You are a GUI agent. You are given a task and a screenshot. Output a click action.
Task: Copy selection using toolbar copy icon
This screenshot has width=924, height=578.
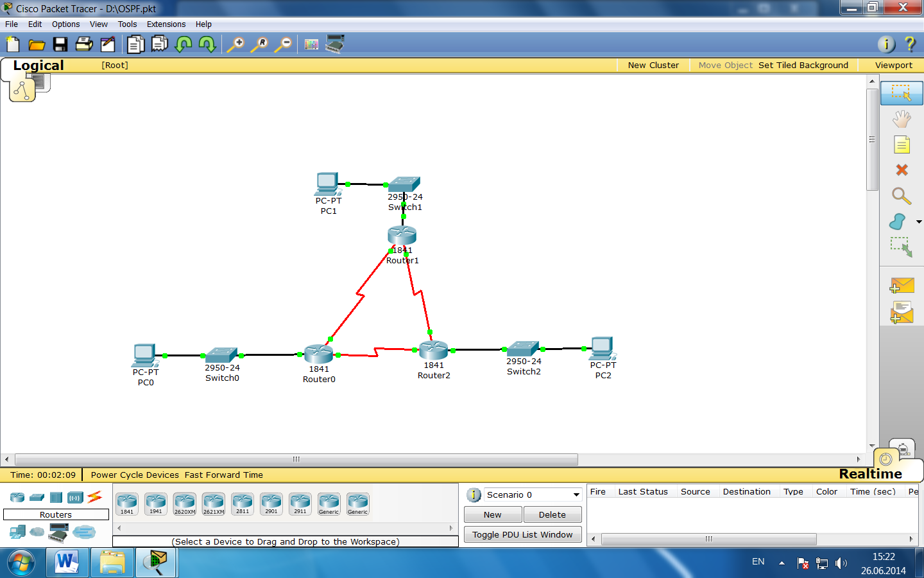135,44
